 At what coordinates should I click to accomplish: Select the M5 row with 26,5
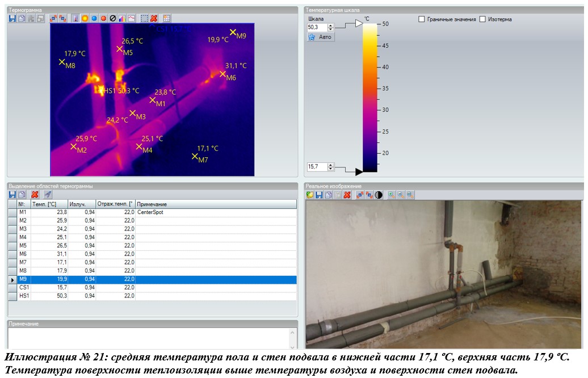(x=152, y=246)
